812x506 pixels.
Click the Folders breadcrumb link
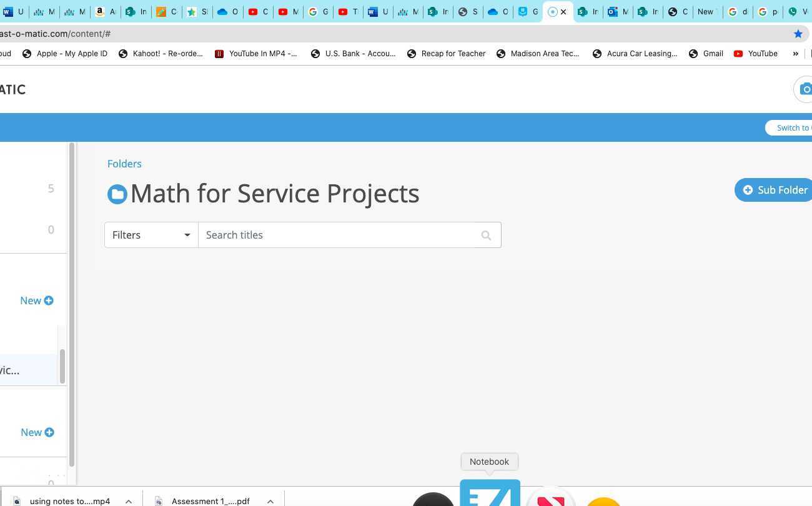click(x=124, y=164)
